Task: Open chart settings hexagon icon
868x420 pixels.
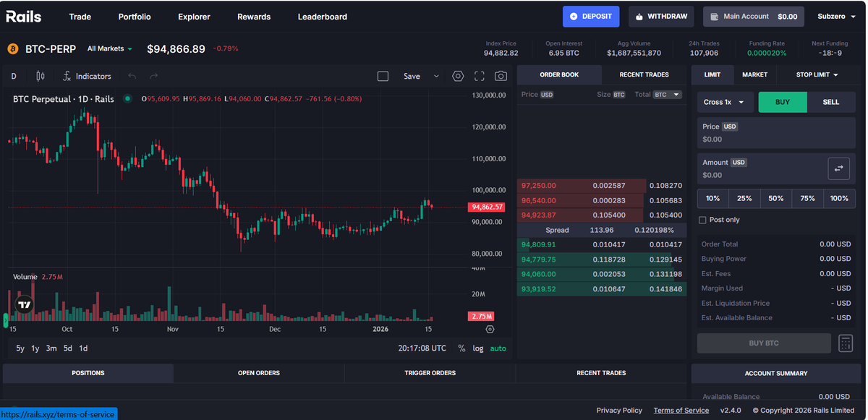Action: click(x=458, y=76)
